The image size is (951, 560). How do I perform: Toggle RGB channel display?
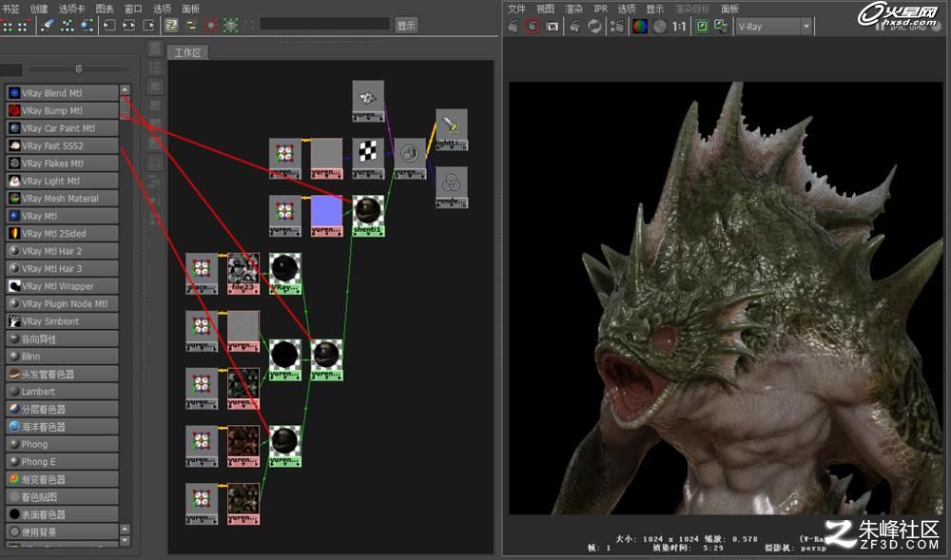pos(640,27)
